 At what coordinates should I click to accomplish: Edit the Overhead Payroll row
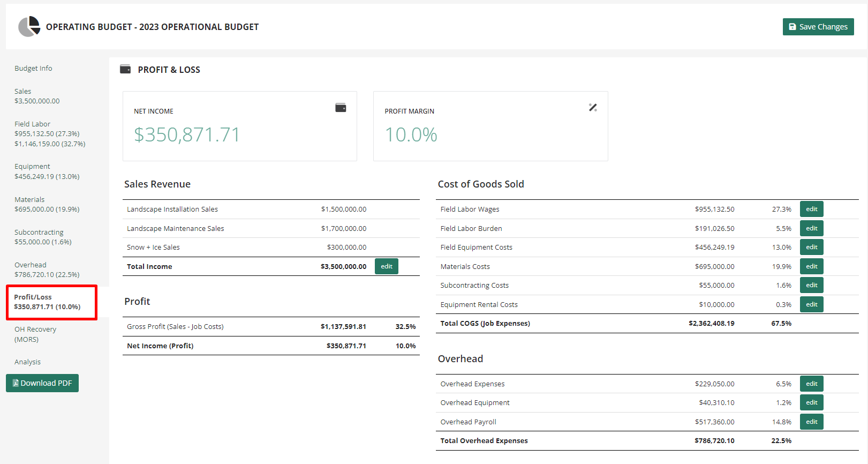click(812, 422)
